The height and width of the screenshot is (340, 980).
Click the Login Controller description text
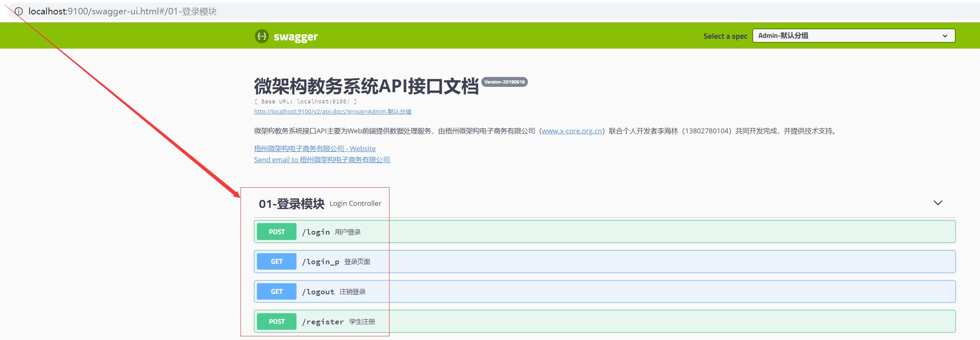tap(355, 203)
